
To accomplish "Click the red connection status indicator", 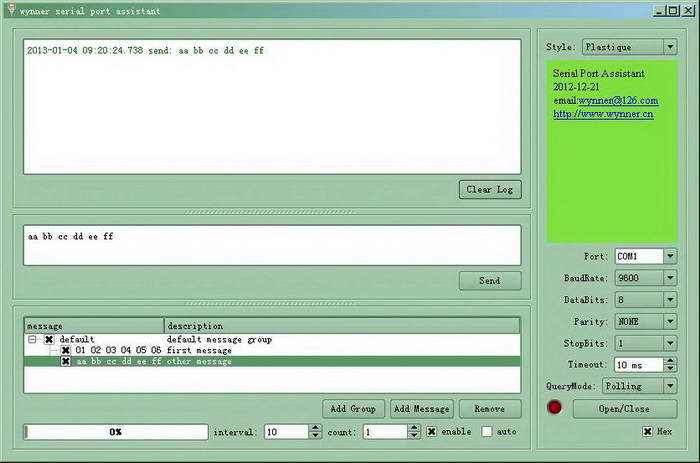I will (554, 407).
